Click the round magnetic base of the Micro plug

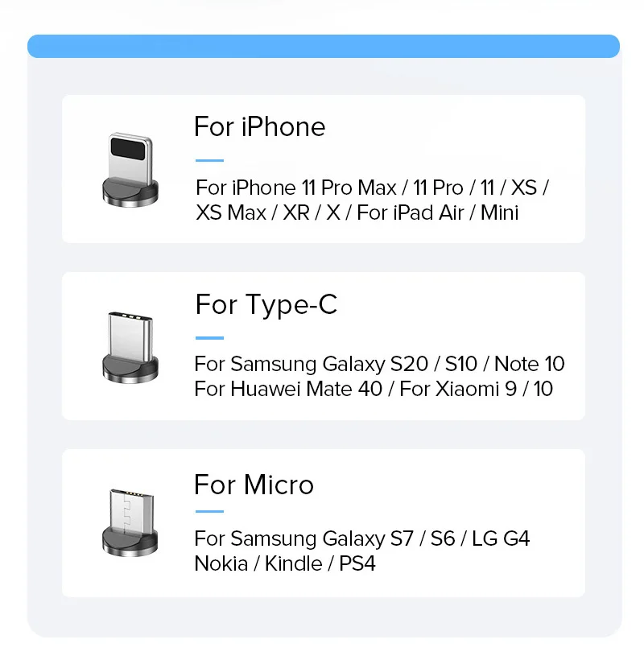point(130,543)
